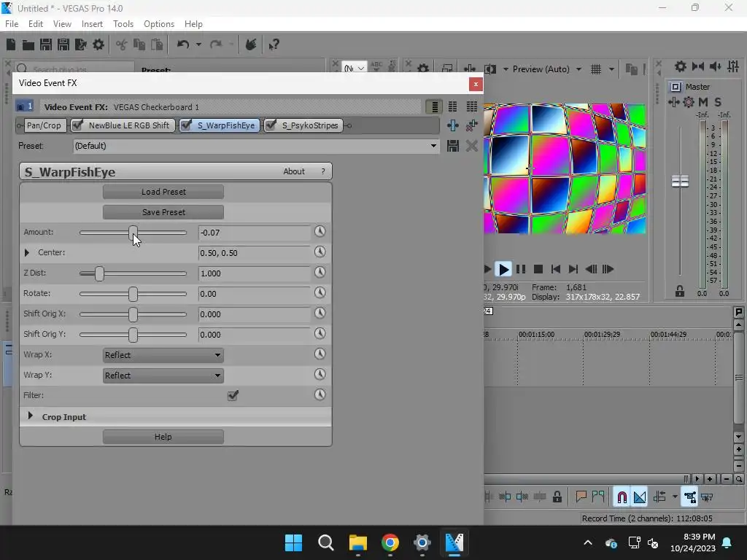Select the Pan/Crop chain button
The image size is (747, 560).
tap(44, 125)
